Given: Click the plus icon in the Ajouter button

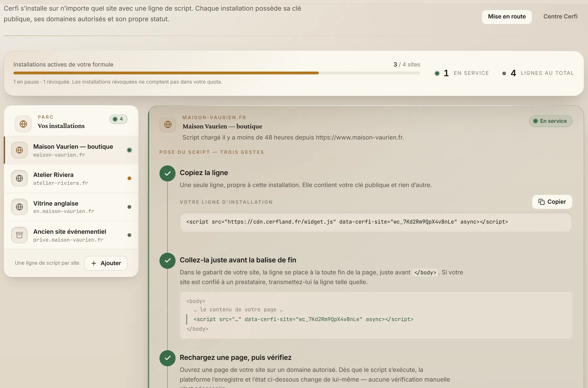Looking at the screenshot, I should [x=94, y=263].
